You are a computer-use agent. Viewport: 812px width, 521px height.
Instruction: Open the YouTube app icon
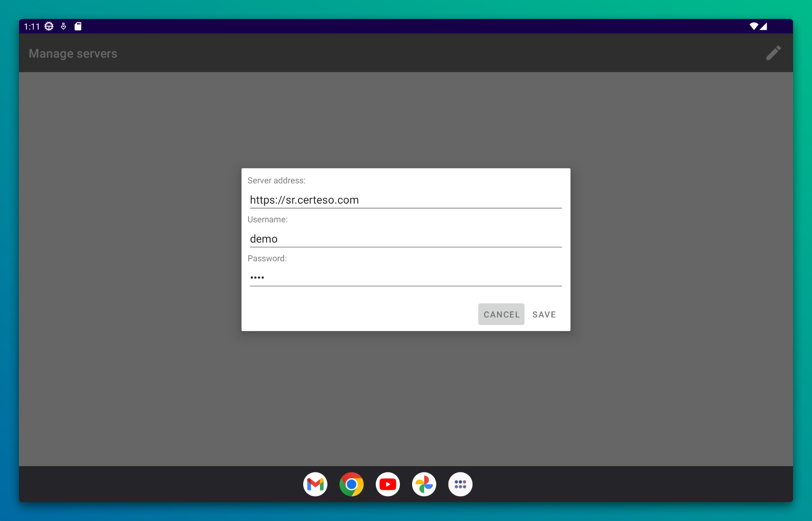coord(387,484)
